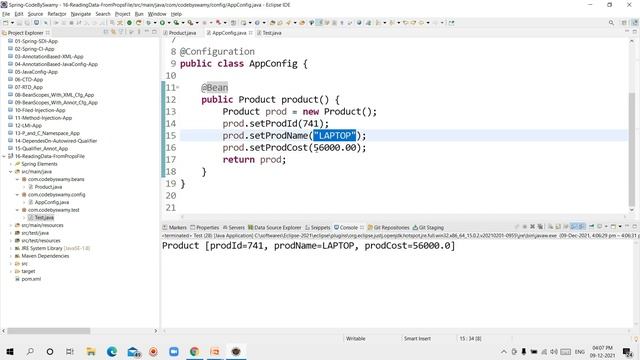Open taskbar Search

point(30,351)
